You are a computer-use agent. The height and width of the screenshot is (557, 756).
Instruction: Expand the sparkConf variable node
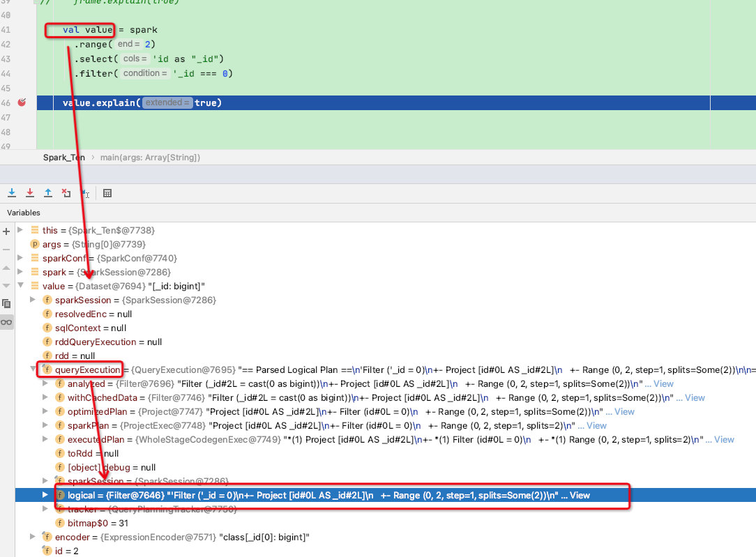[x=20, y=258]
